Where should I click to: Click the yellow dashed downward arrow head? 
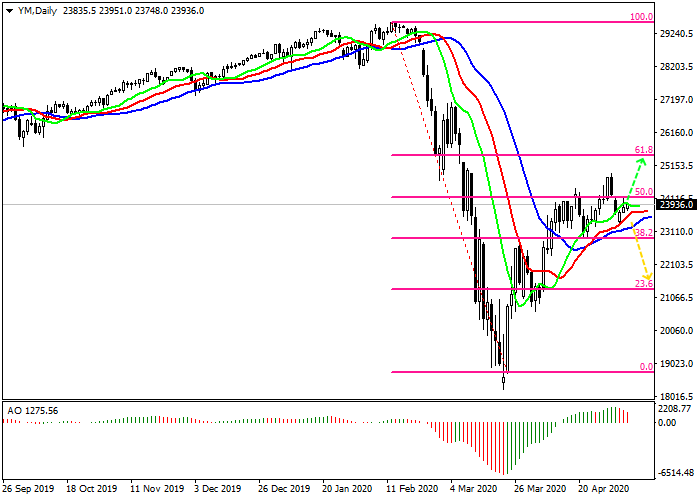coord(647,276)
